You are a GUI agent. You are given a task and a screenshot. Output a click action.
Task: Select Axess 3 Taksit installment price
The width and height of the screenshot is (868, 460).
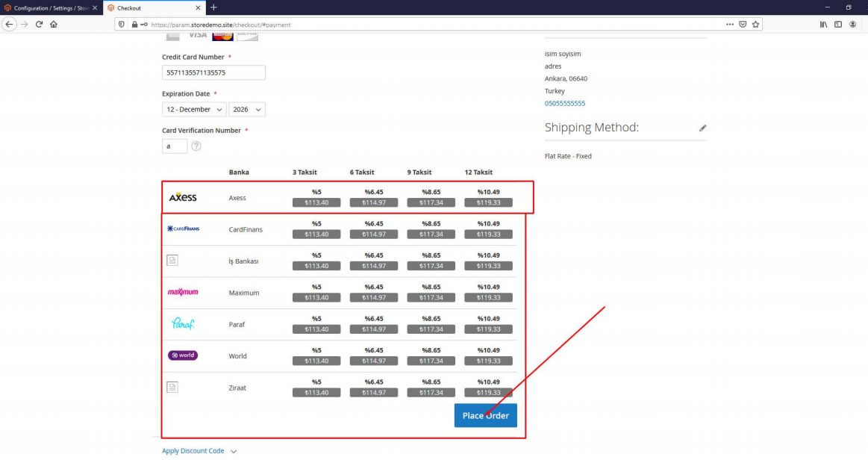coord(316,202)
